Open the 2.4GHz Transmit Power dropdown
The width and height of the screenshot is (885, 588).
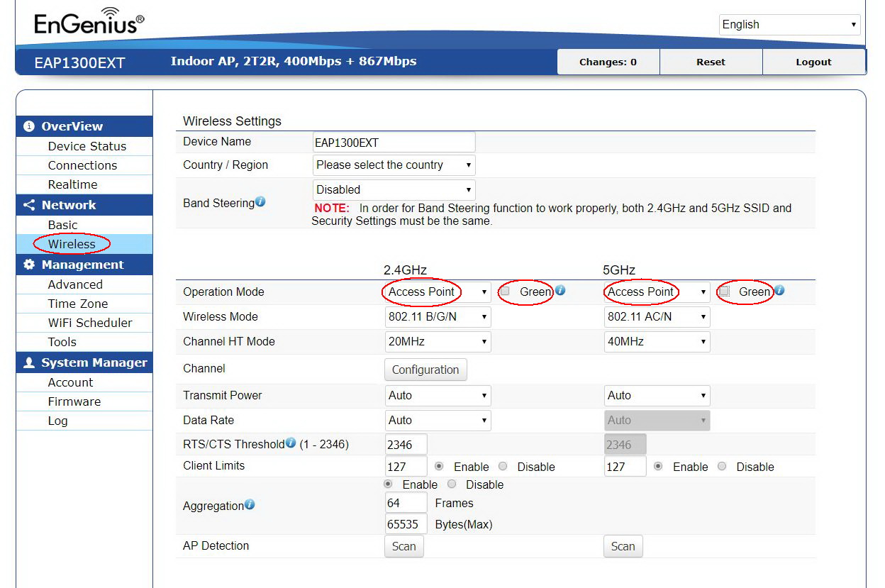pos(438,396)
